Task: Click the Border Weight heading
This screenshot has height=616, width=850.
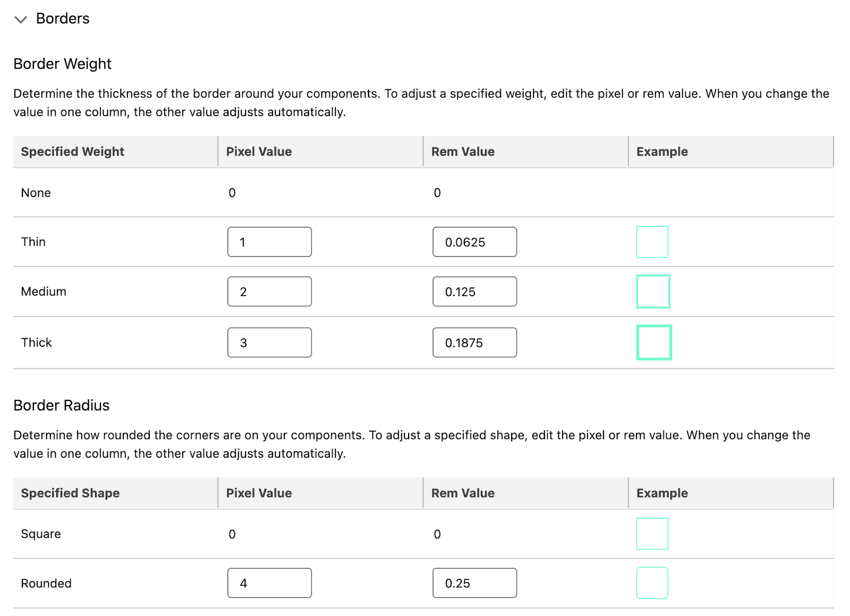Action: tap(63, 64)
